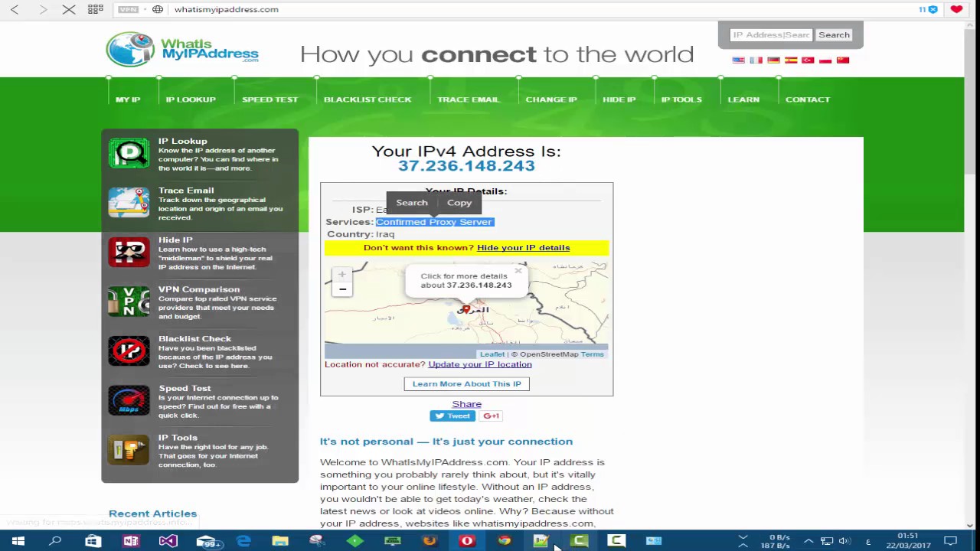
Task: Open the Windows notification center
Action: [x=950, y=541]
